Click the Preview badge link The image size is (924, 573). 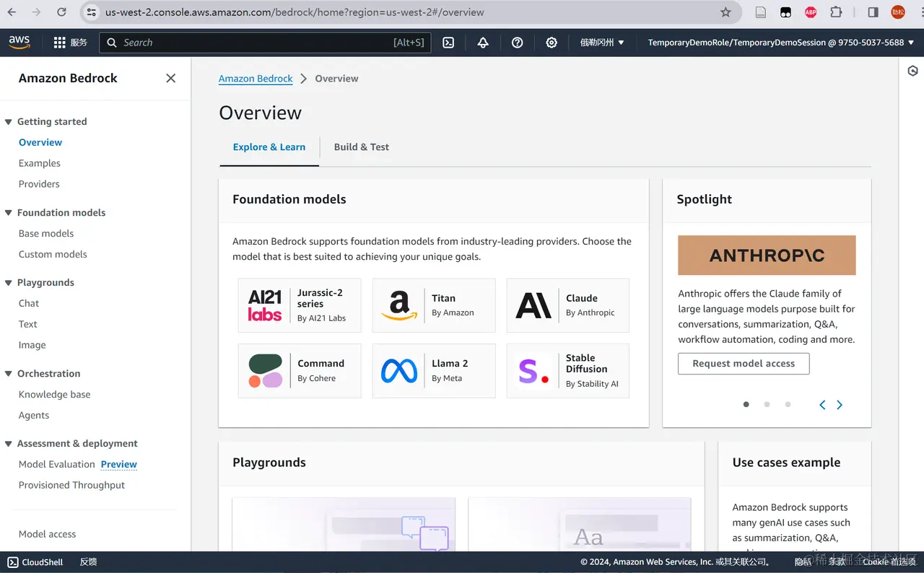[119, 464]
